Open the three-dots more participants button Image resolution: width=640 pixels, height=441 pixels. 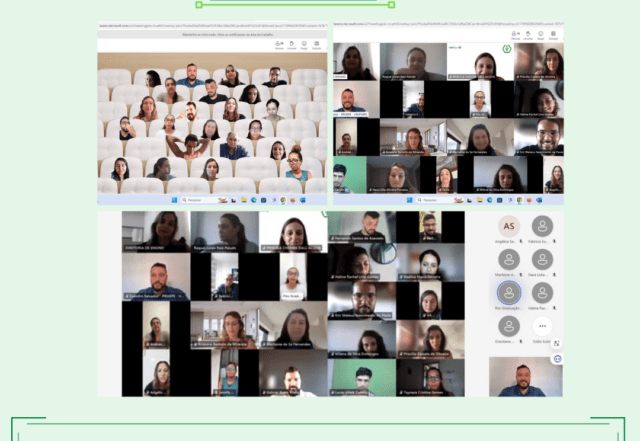pyautogui.click(x=542, y=326)
